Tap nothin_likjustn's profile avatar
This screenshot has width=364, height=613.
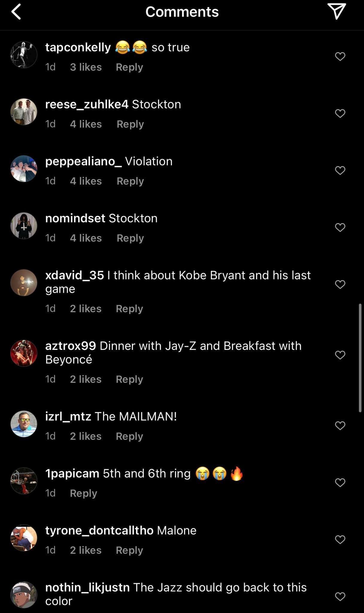coord(24,594)
